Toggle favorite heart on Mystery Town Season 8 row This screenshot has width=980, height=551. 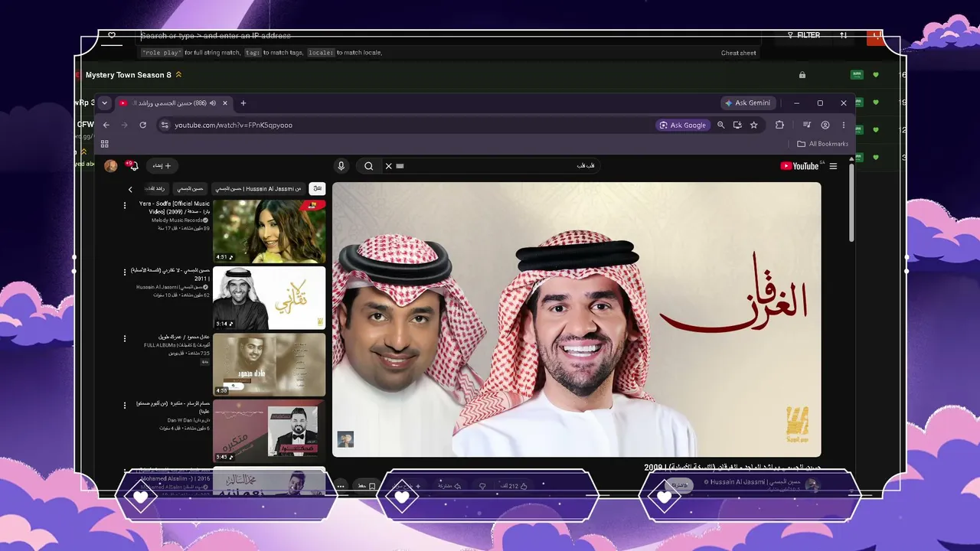click(876, 75)
